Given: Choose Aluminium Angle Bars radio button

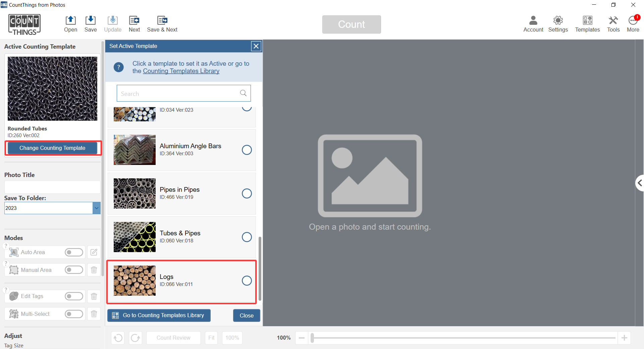Looking at the screenshot, I should [x=247, y=150].
